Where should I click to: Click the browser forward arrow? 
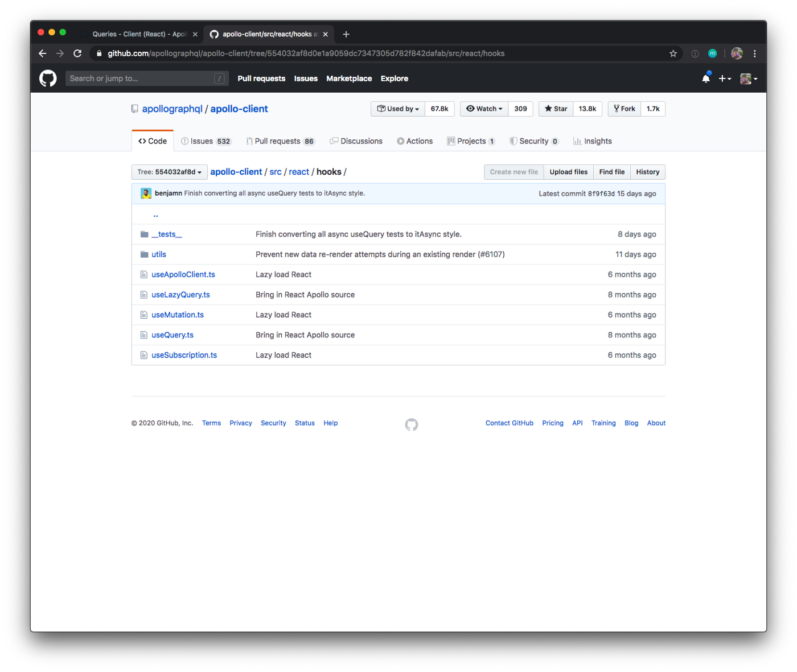pyautogui.click(x=60, y=53)
